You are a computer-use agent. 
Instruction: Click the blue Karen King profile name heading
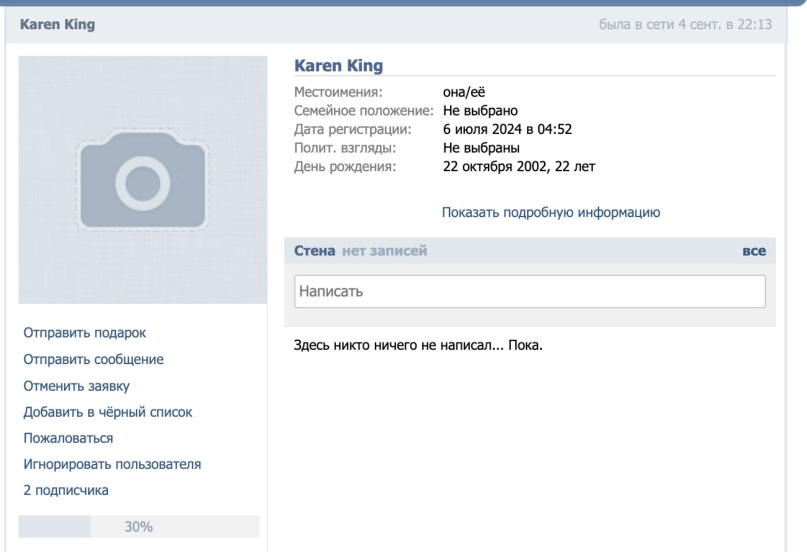coord(339,66)
